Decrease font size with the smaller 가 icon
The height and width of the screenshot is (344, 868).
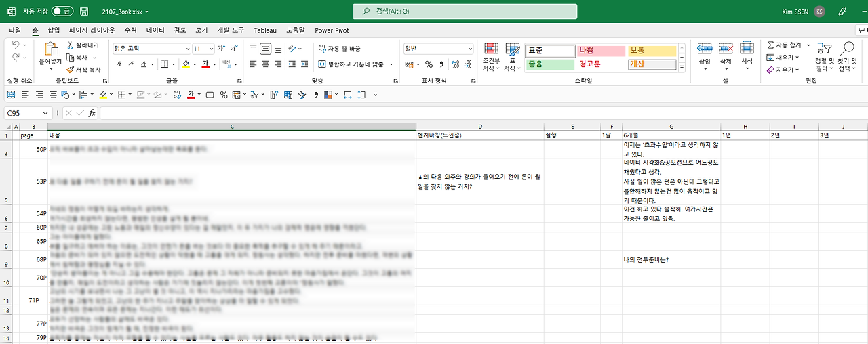click(234, 49)
